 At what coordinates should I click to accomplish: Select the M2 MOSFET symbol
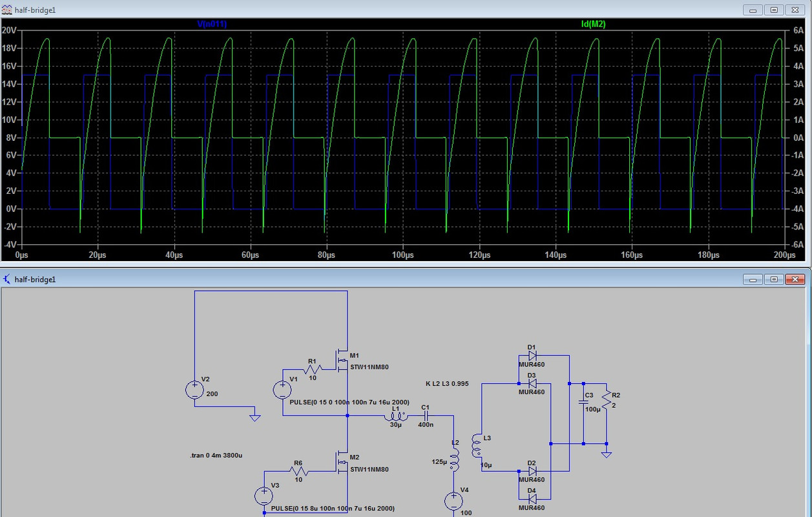click(x=341, y=462)
